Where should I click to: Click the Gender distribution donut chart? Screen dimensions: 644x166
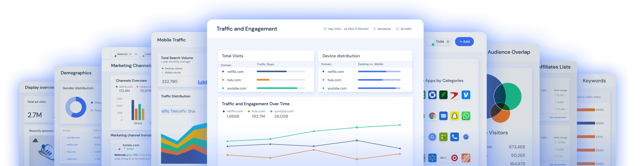(76, 107)
